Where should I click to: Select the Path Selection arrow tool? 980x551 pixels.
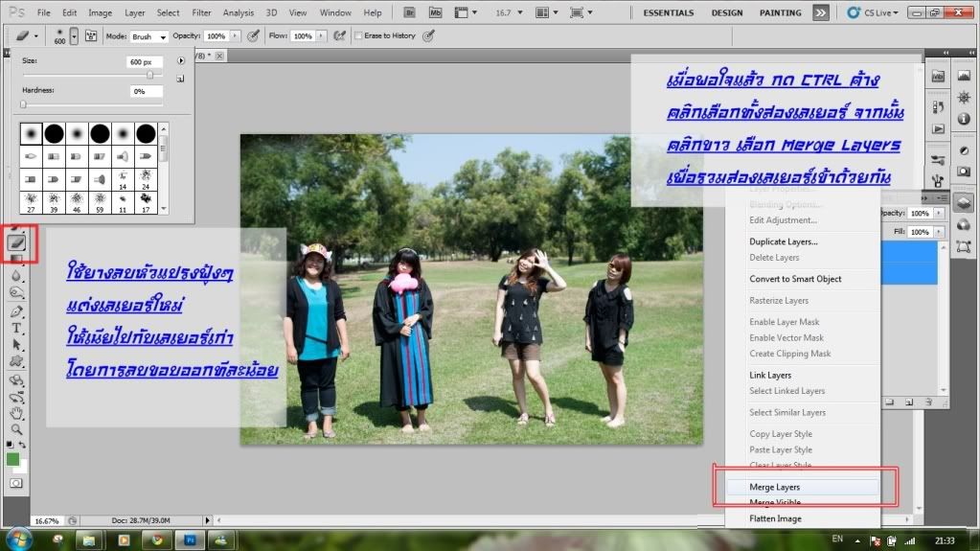click(17, 345)
